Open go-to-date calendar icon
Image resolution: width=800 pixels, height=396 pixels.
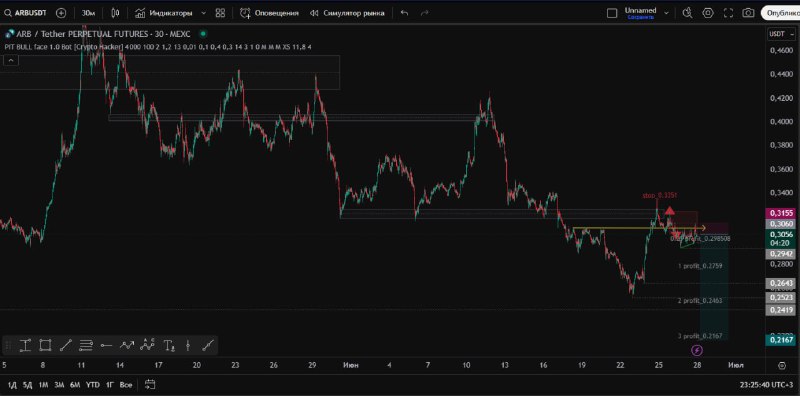click(x=150, y=384)
